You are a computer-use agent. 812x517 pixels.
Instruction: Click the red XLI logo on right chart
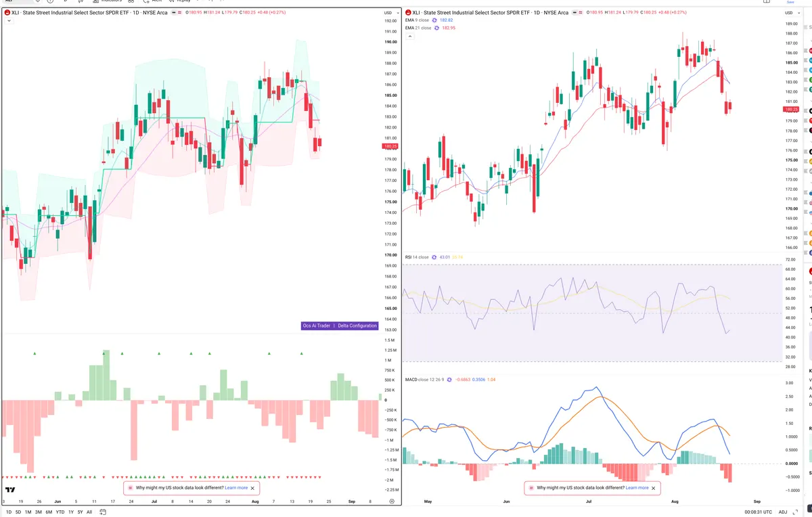[407, 13]
